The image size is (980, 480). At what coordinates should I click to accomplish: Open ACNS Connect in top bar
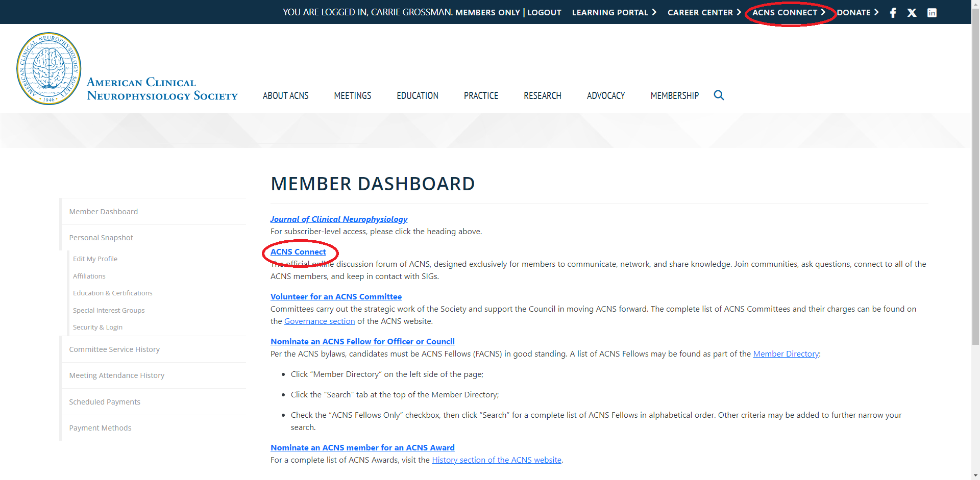coord(789,12)
